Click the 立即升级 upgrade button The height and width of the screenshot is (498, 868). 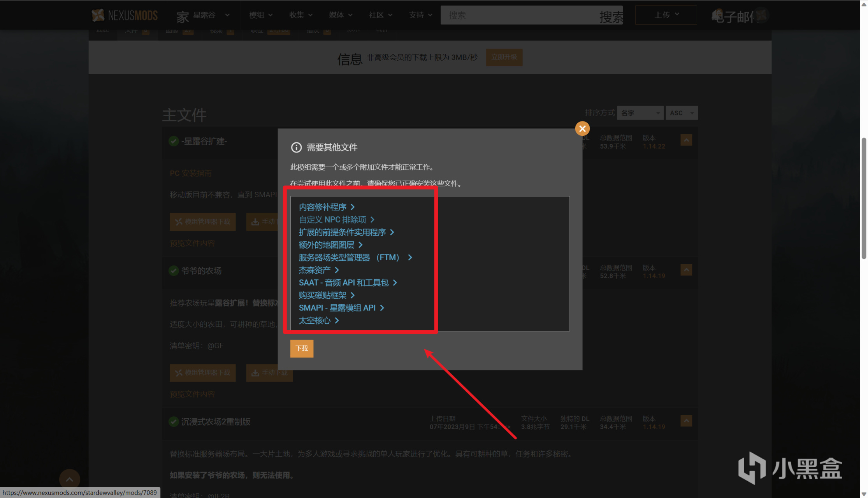click(x=504, y=57)
